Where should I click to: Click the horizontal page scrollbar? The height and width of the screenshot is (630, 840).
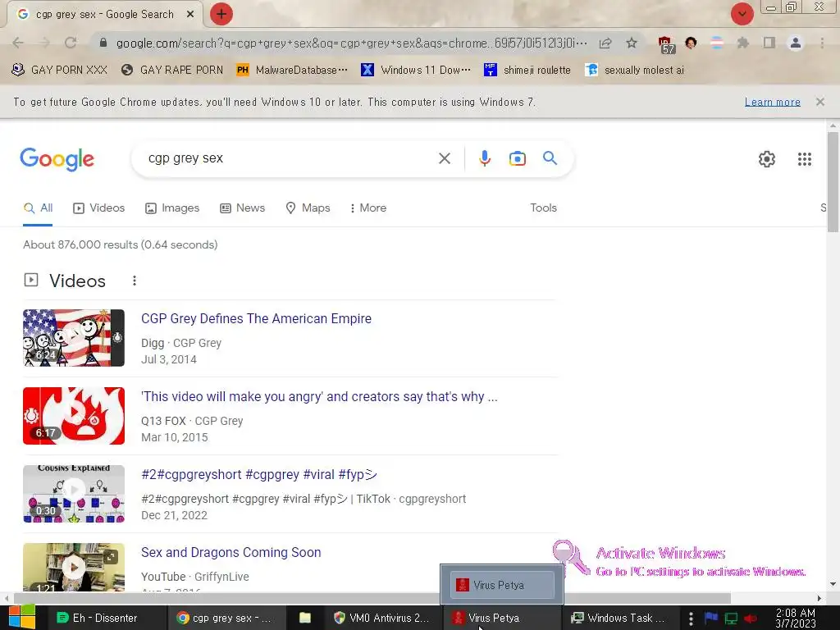point(372,598)
